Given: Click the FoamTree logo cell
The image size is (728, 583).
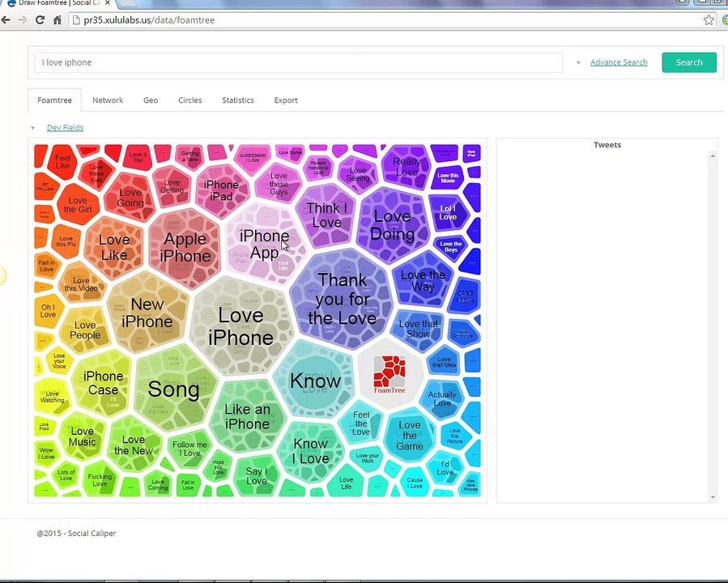Looking at the screenshot, I should (x=390, y=374).
